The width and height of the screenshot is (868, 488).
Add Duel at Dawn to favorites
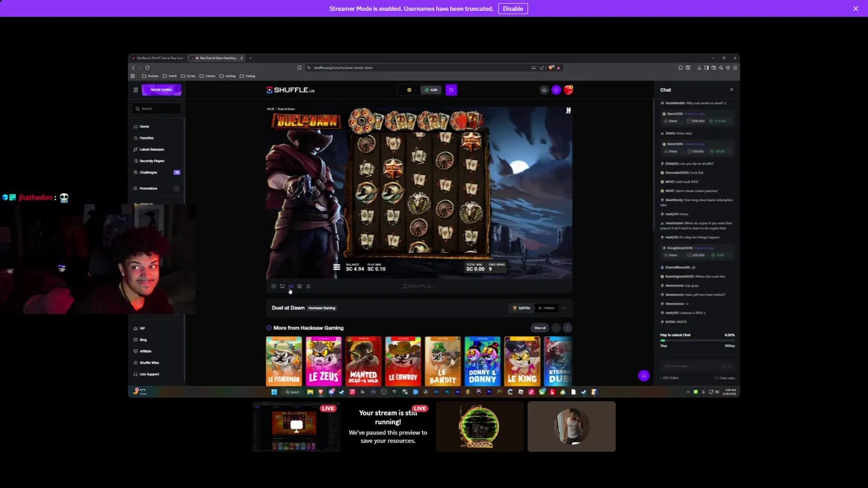click(x=308, y=286)
